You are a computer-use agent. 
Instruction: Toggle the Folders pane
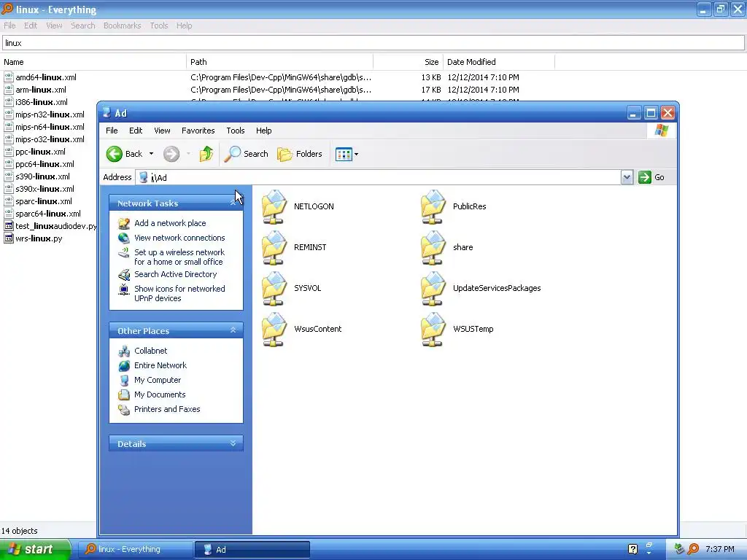(x=300, y=154)
